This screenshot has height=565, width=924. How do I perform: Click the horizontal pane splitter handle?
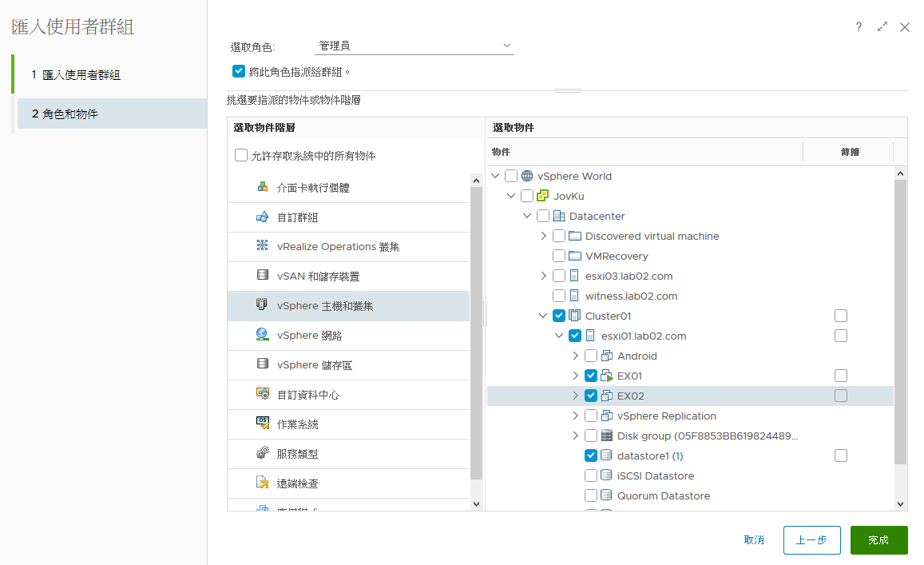pyautogui.click(x=568, y=90)
